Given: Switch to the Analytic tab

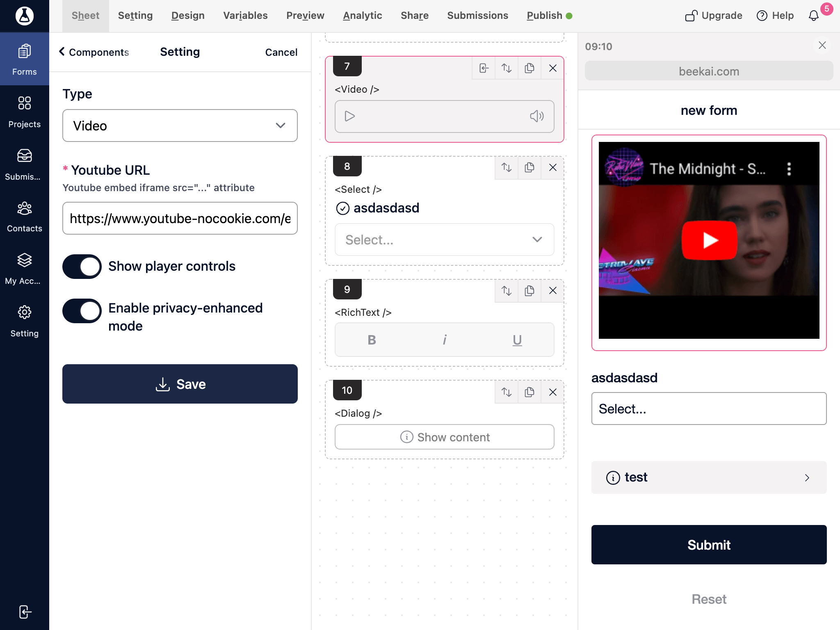Looking at the screenshot, I should coord(363,16).
